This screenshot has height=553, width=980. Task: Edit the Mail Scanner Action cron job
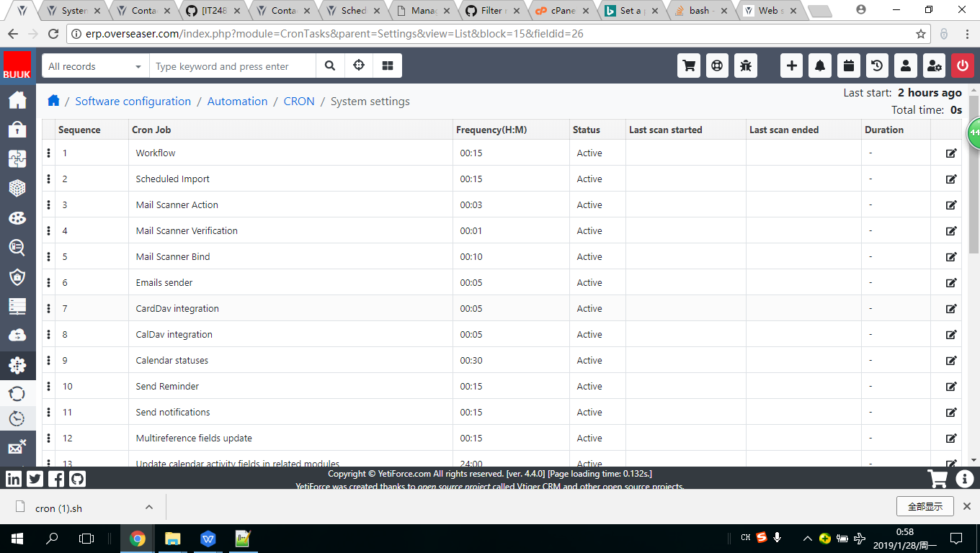[x=951, y=204]
